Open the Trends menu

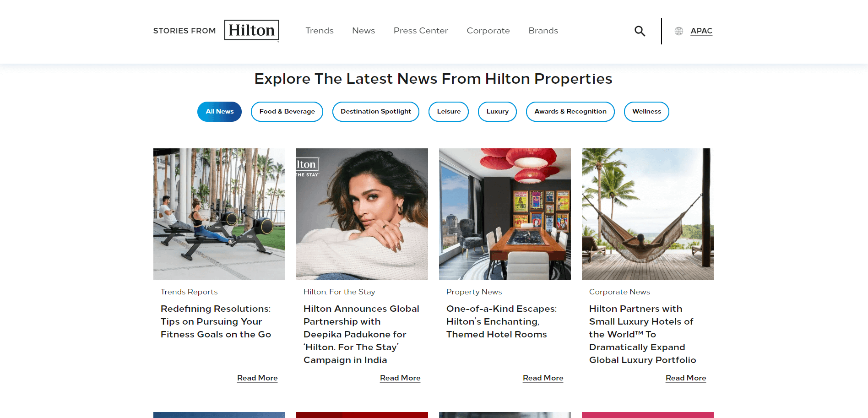pyautogui.click(x=320, y=31)
